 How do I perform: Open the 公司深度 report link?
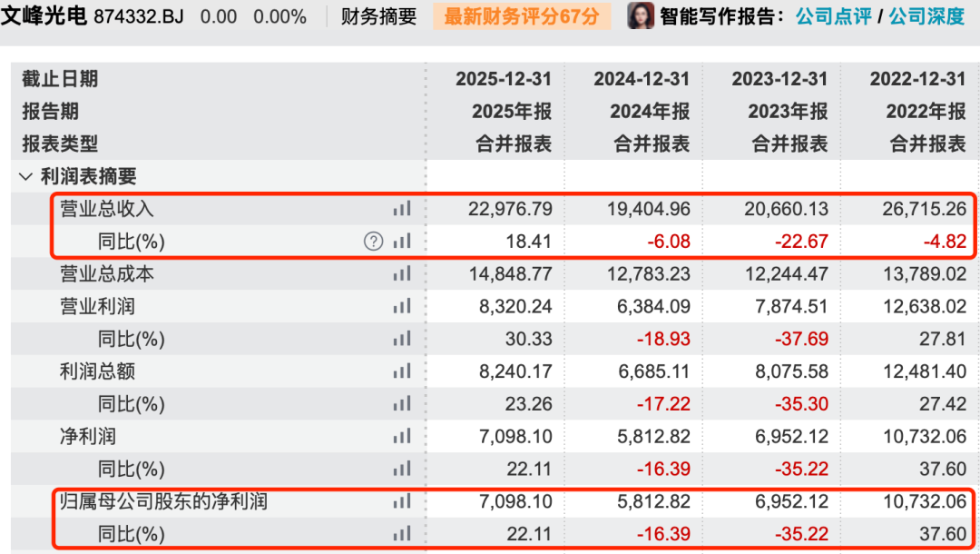[926, 16]
